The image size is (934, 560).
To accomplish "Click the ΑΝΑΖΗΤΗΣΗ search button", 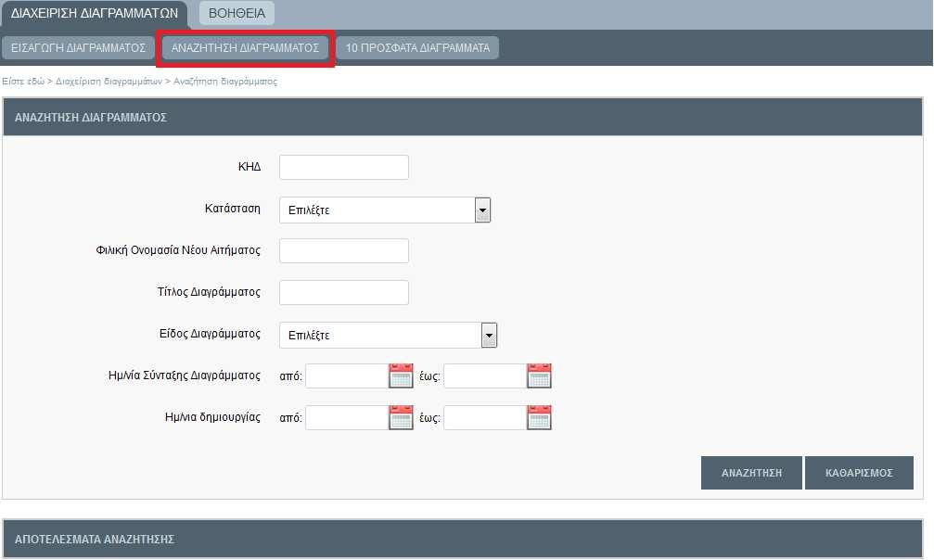I will pos(751,473).
